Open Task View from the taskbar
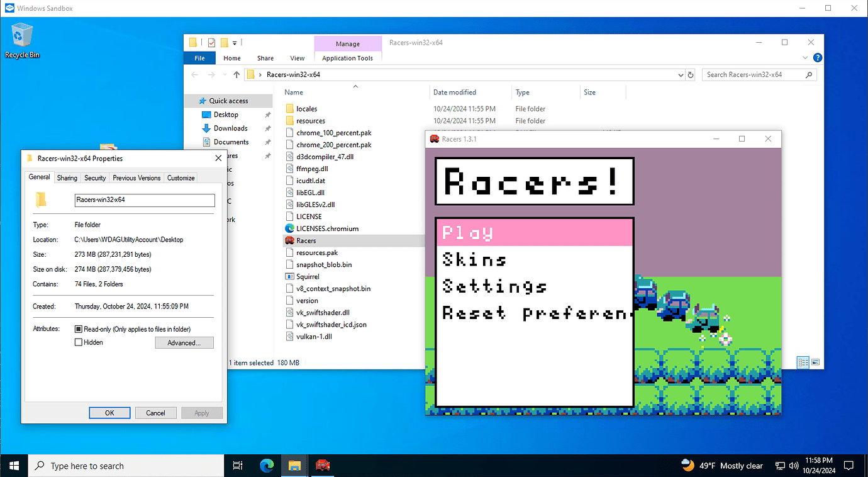868x477 pixels. [237, 465]
